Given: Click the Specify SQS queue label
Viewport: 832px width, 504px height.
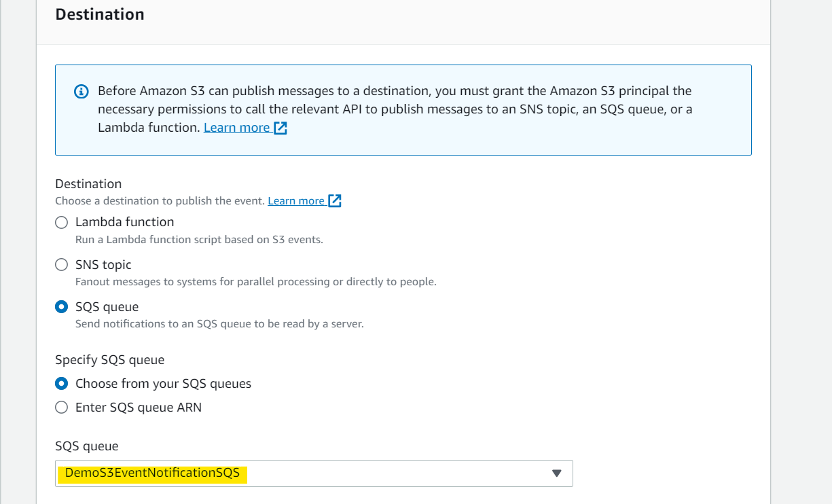Looking at the screenshot, I should (x=110, y=360).
